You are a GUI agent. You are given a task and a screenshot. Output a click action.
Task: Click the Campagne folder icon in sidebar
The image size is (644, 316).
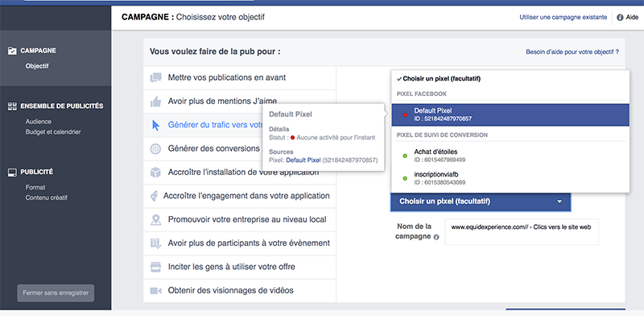pos(12,51)
